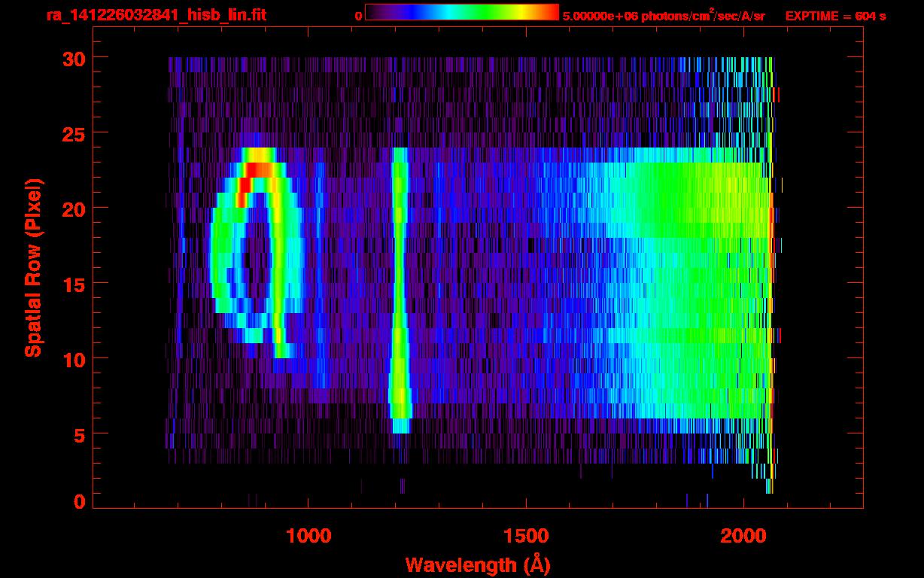
Task: Click the y-axis tick label 20
Action: coord(72,208)
